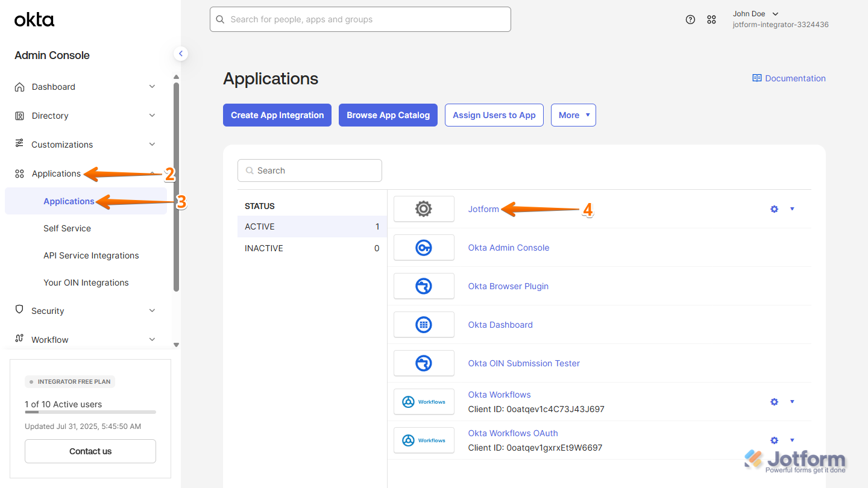Open the Okta Browser Plugin link
The width and height of the screenshot is (868, 488).
tap(508, 286)
